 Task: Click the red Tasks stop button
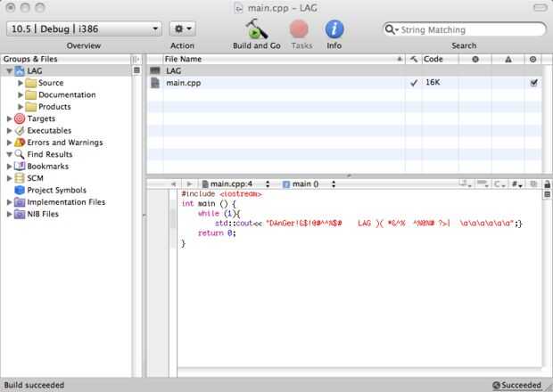[x=299, y=29]
